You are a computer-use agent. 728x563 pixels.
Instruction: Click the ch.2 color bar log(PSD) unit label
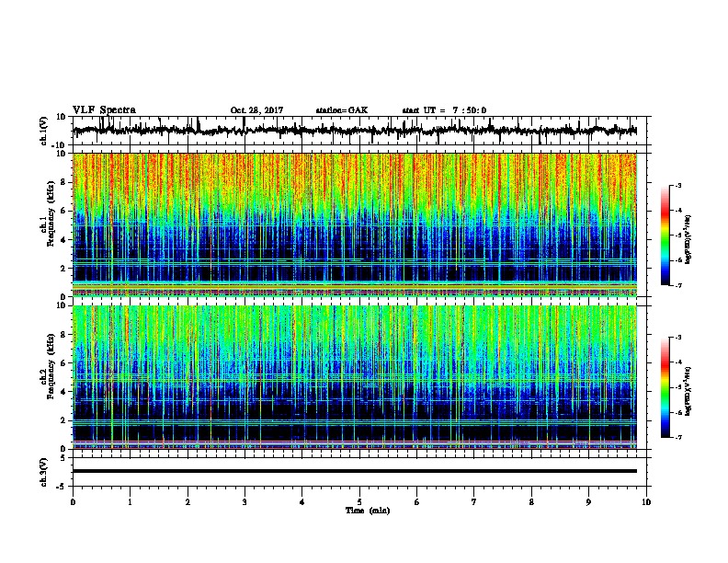coord(688,391)
